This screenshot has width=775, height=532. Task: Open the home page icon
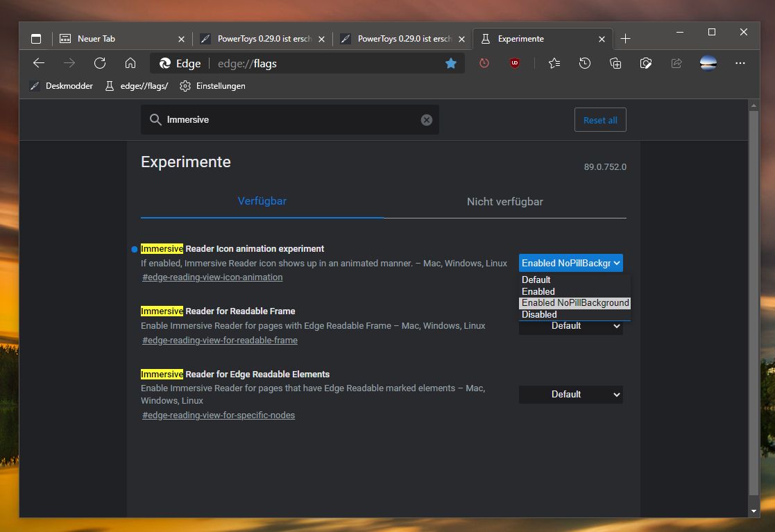tap(130, 63)
